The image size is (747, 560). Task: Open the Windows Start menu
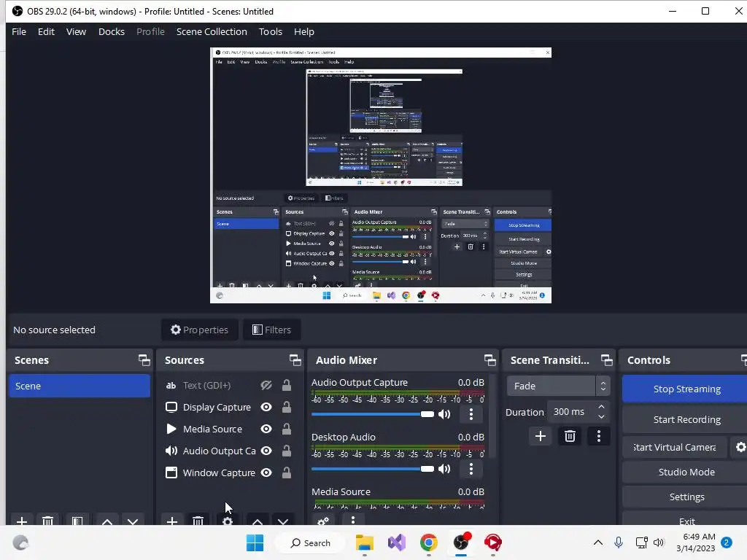255,542
